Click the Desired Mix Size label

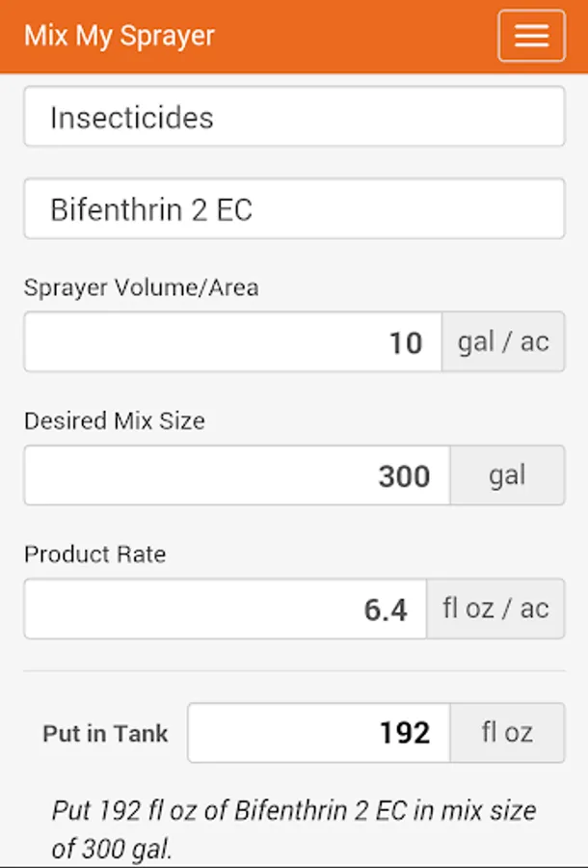[x=115, y=421]
